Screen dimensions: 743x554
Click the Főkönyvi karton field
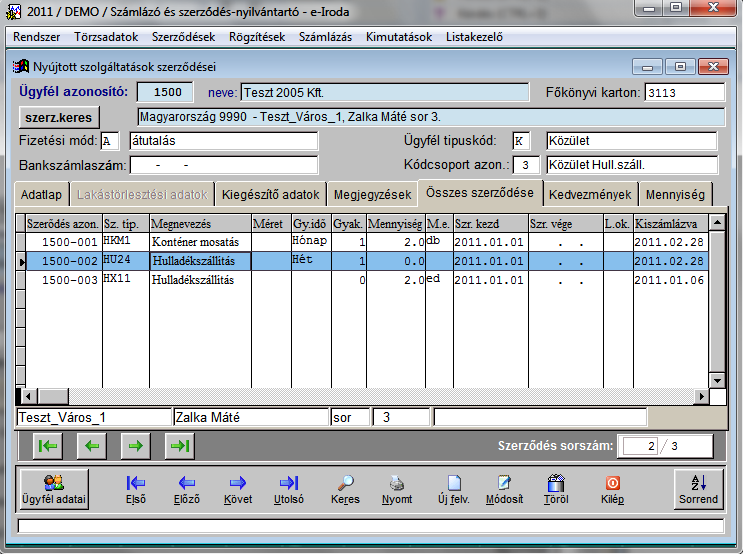coord(683,93)
